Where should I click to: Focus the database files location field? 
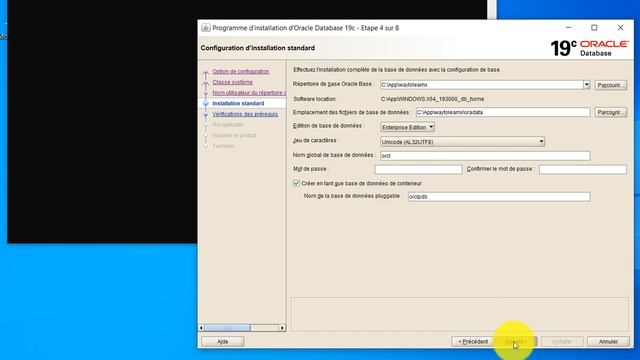[503, 112]
